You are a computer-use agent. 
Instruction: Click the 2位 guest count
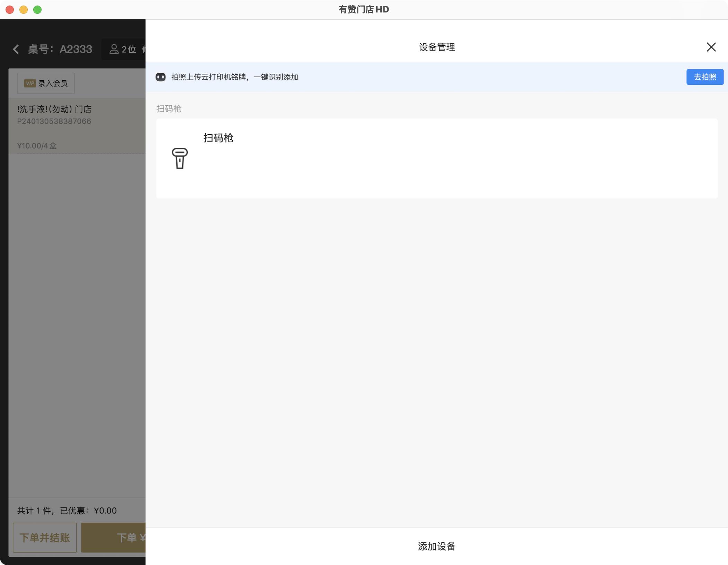click(x=129, y=50)
